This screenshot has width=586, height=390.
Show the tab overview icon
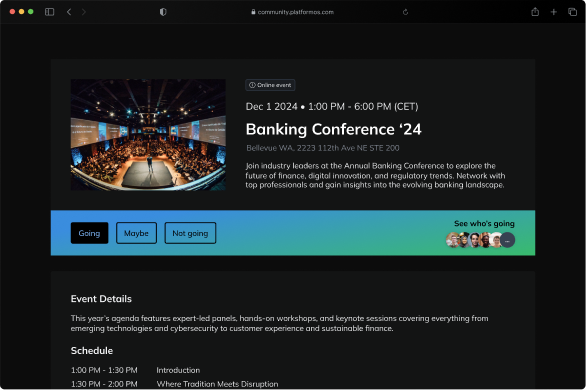[573, 12]
